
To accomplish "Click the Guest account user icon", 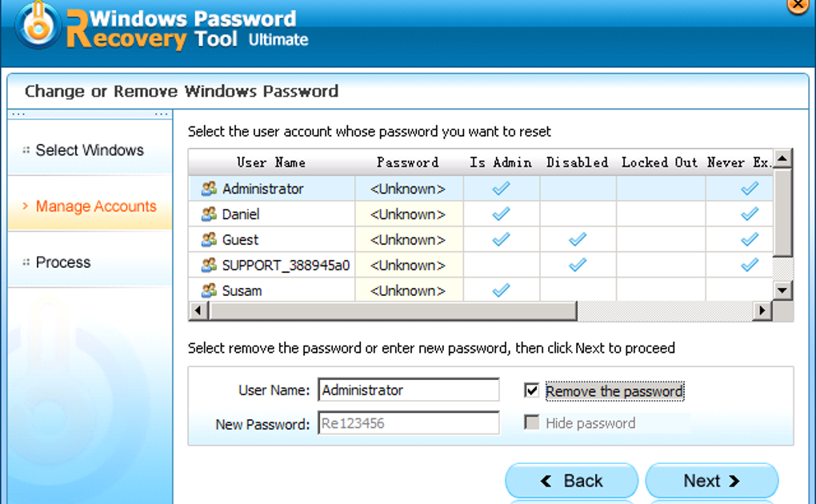I will 209,239.
